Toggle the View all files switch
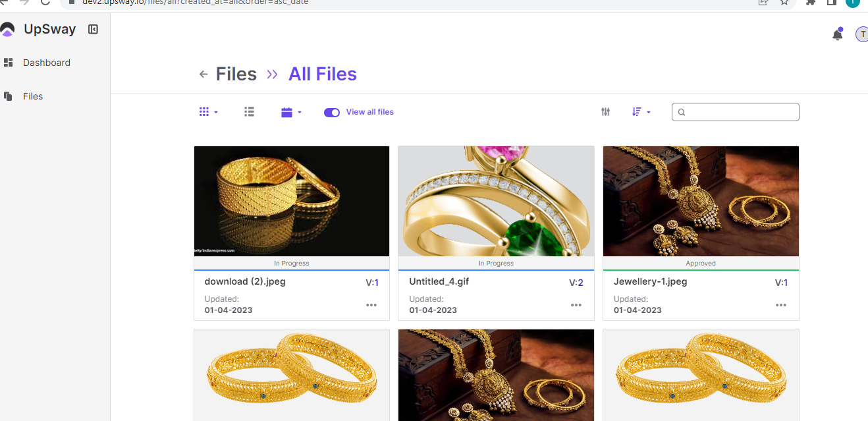868x421 pixels. [332, 113]
